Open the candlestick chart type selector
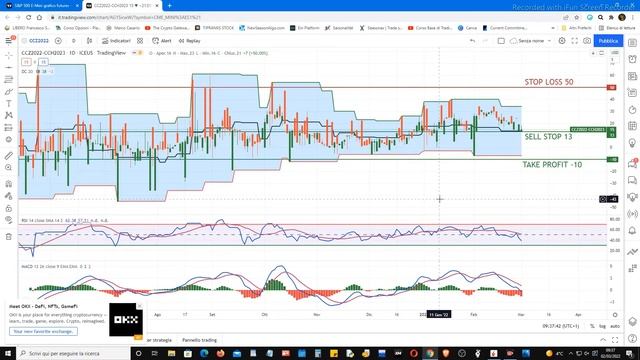 click(89, 41)
